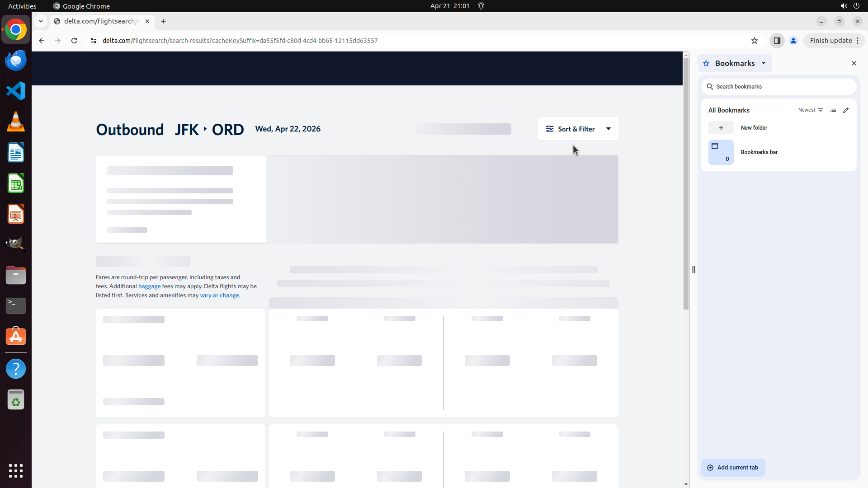Select the delta.com flightsearch tab
The image size is (868, 488).
tap(100, 21)
